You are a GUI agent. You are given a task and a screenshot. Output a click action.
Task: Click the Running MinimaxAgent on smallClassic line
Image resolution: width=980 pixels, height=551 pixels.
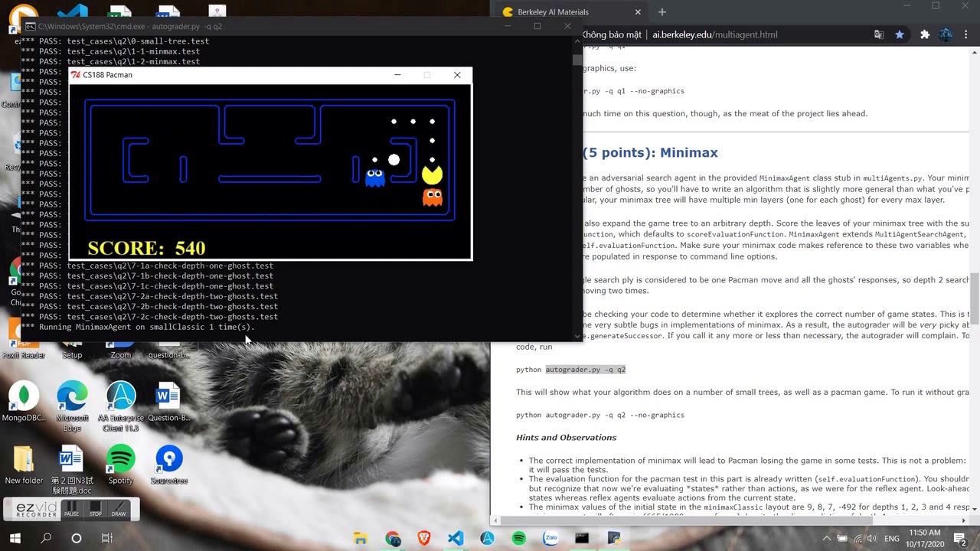pyautogui.click(x=138, y=327)
